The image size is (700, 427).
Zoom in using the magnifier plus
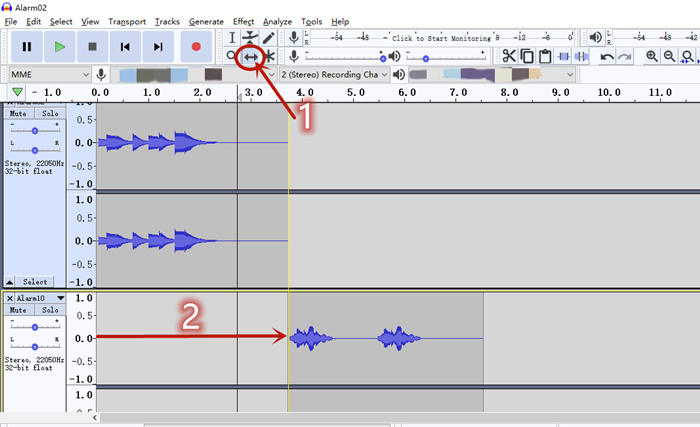[x=652, y=56]
